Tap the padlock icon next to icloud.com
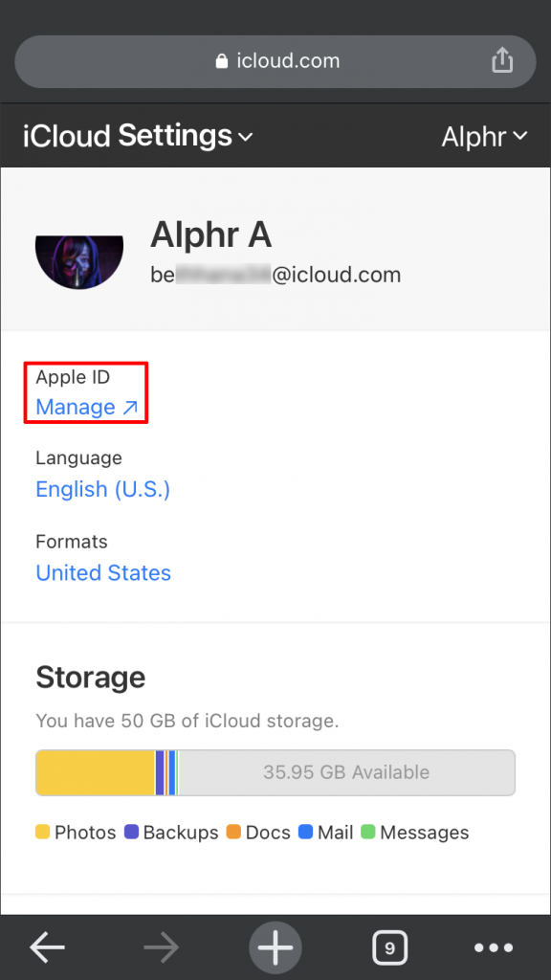The image size is (551, 980). pos(221,60)
